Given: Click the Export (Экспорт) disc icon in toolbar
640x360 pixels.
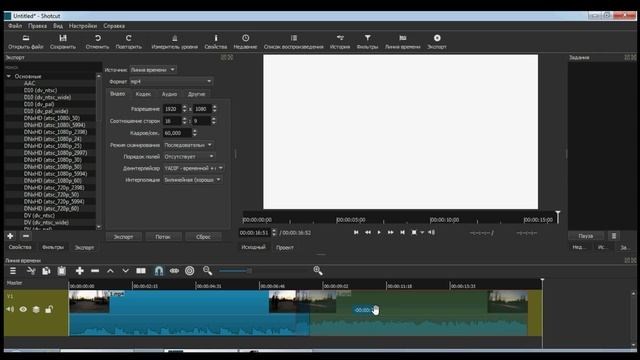Looking at the screenshot, I should pyautogui.click(x=437, y=38).
